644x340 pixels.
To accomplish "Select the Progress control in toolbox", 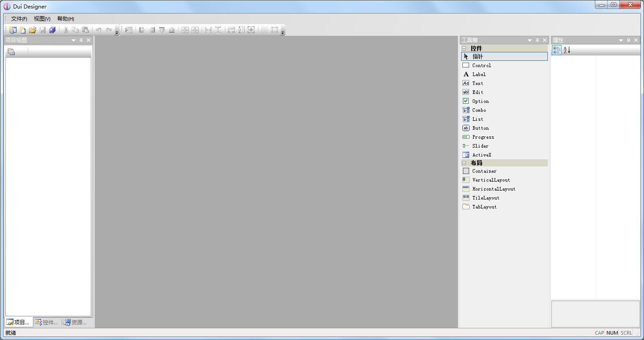I will [483, 137].
